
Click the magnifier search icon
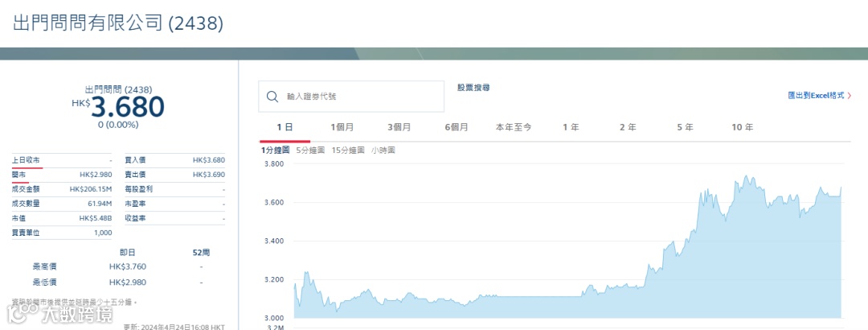point(272,97)
